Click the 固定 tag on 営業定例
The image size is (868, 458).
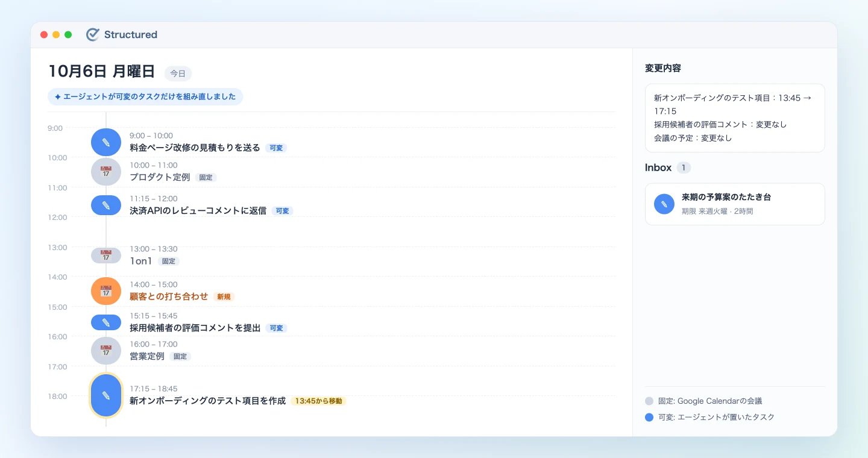point(180,357)
